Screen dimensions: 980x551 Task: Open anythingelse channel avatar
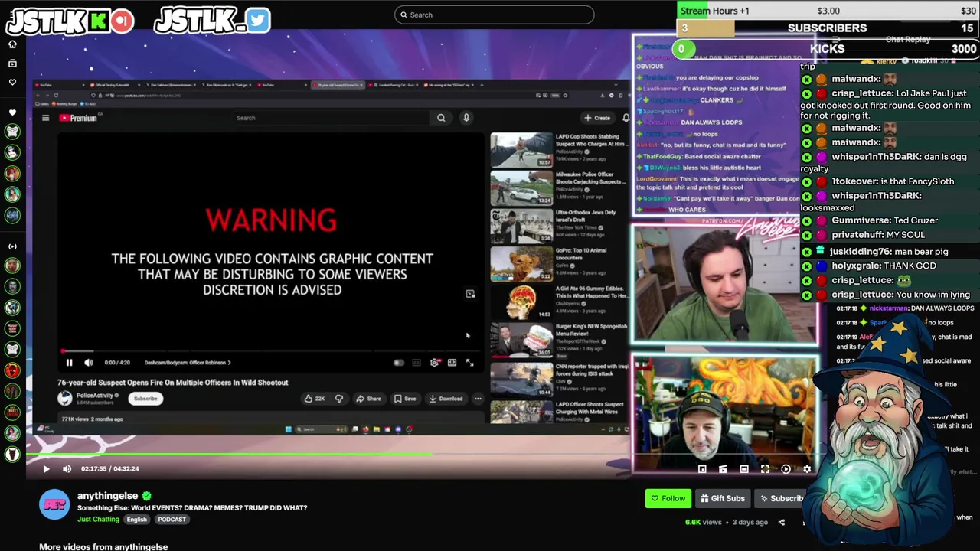(54, 505)
